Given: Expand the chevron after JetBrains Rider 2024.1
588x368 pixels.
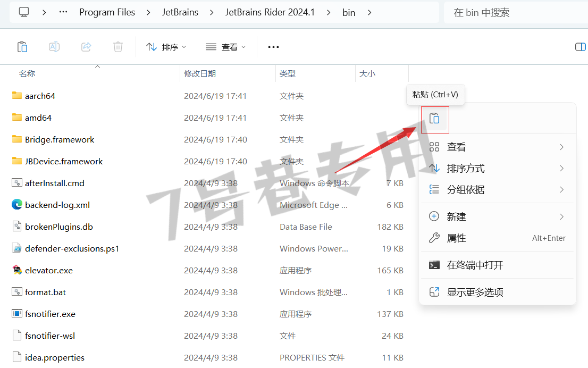Looking at the screenshot, I should point(329,13).
